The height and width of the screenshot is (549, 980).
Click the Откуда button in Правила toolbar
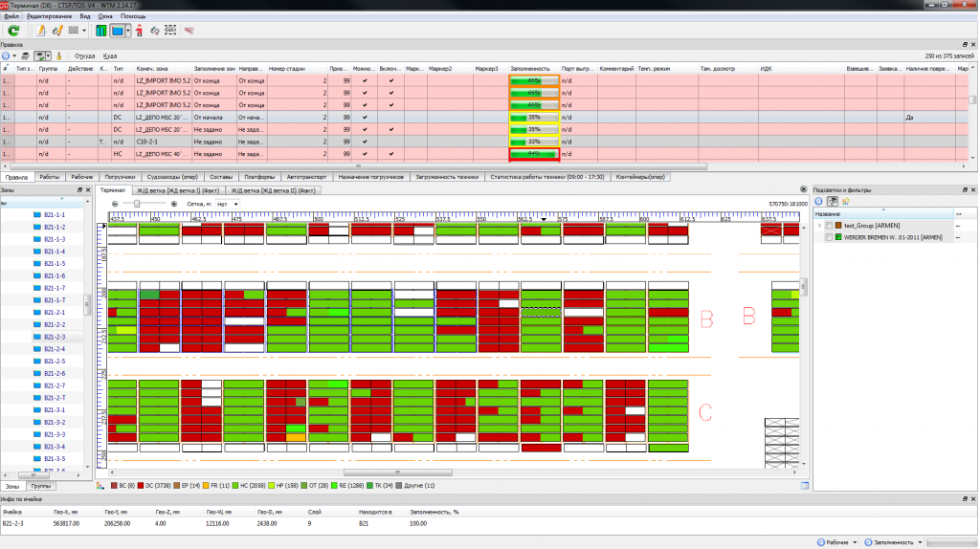(x=84, y=56)
